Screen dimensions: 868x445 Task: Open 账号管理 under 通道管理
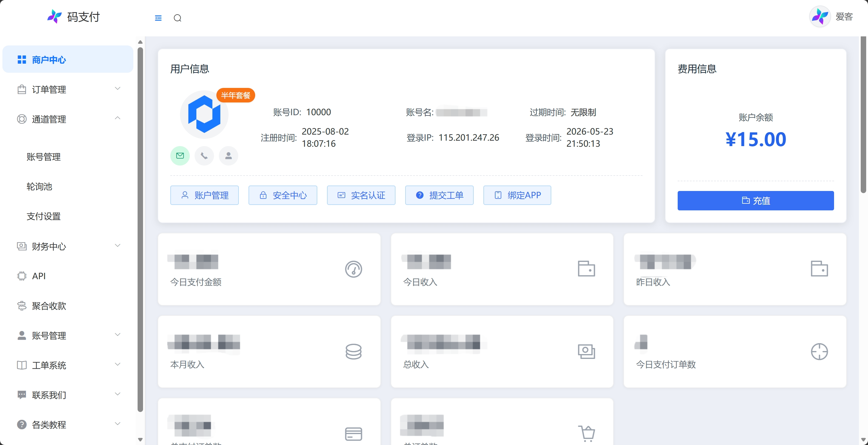43,157
